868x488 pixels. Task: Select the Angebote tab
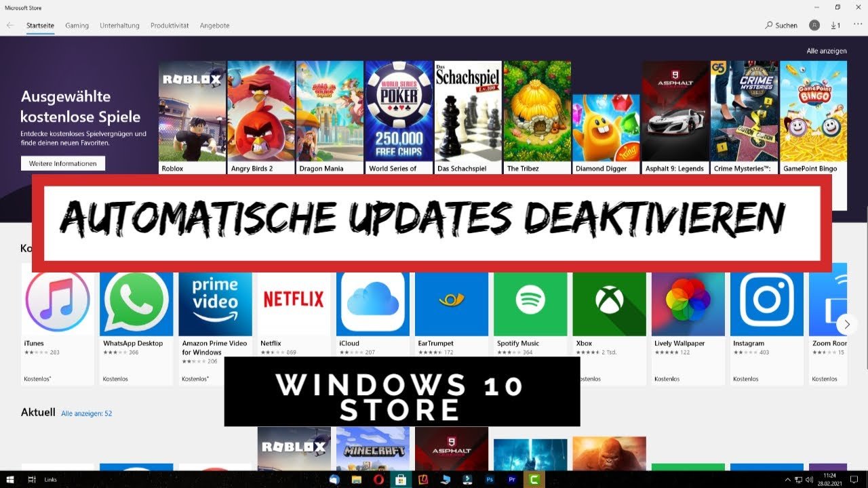coord(214,25)
